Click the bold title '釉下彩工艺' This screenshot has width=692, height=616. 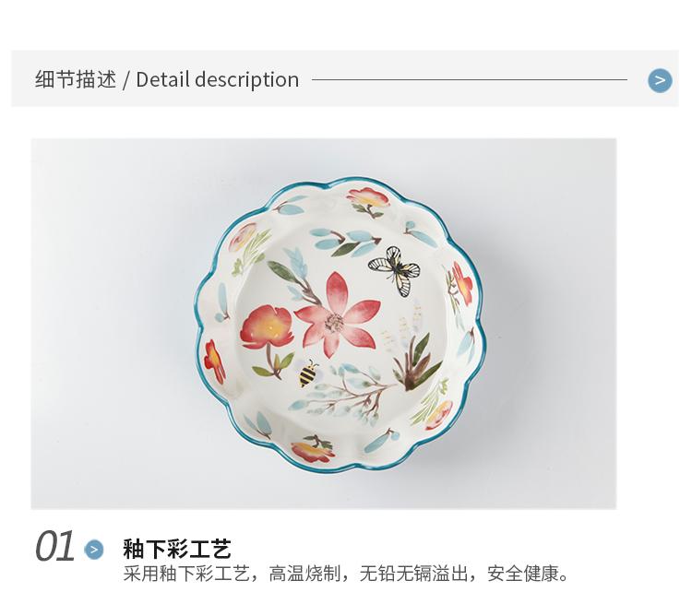click(177, 549)
